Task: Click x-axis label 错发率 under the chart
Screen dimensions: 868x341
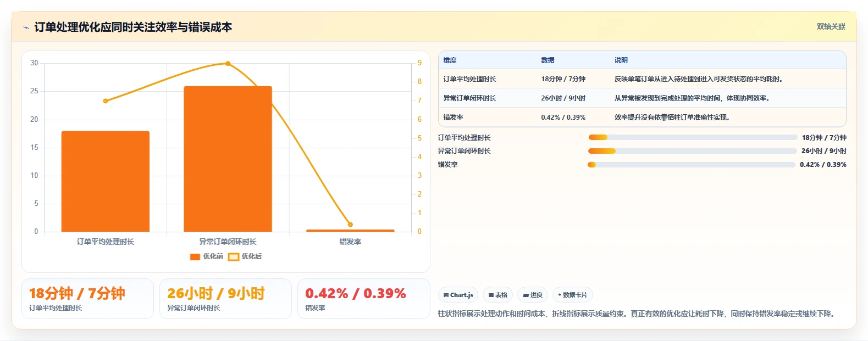Action: coord(350,242)
